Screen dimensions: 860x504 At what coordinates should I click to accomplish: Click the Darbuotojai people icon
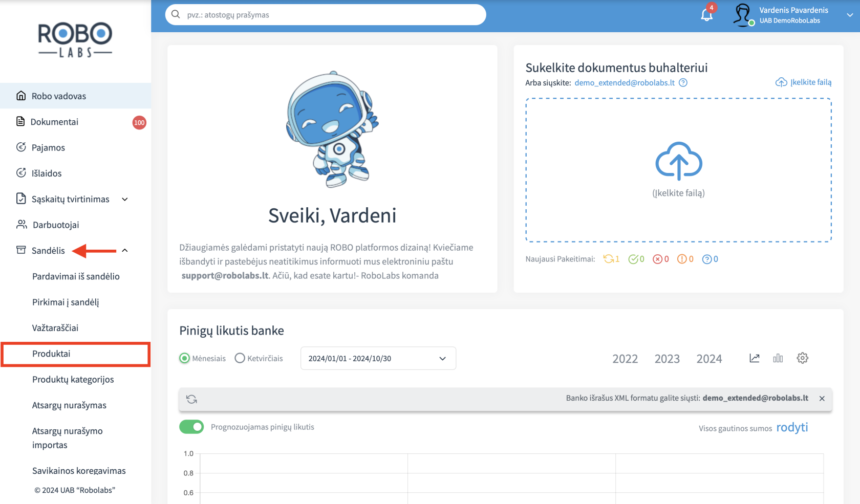click(x=21, y=224)
